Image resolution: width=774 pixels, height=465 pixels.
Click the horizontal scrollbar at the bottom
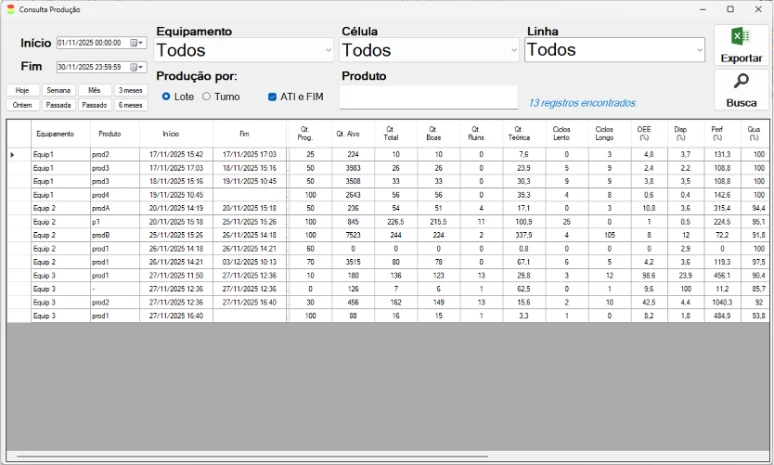click(250, 456)
